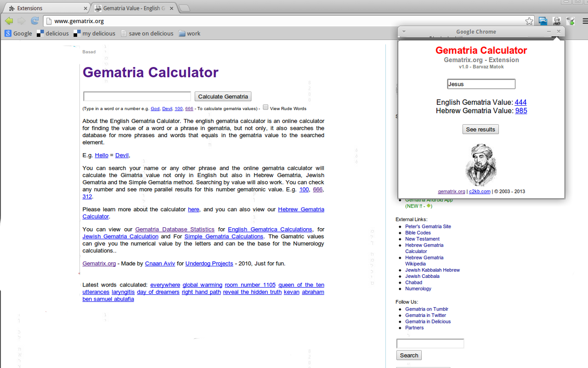Open the gematrix.org link in the popup
This screenshot has width=588, height=368.
click(452, 191)
